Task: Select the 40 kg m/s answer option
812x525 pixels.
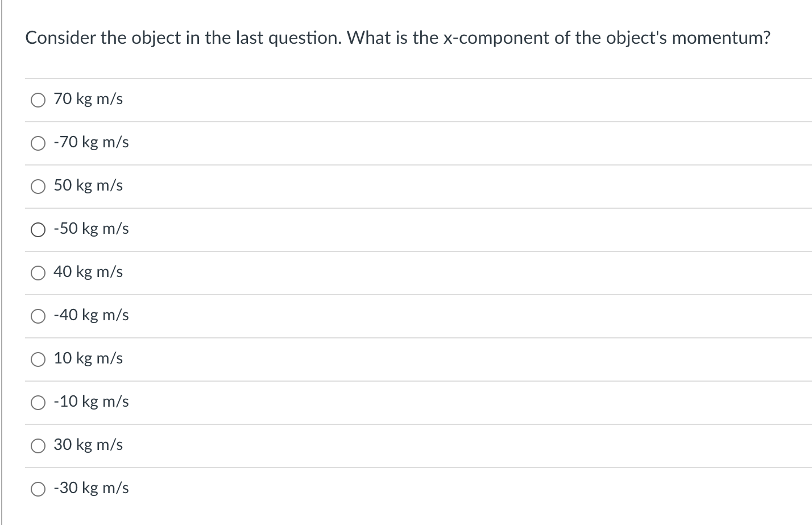Action: coord(88,272)
